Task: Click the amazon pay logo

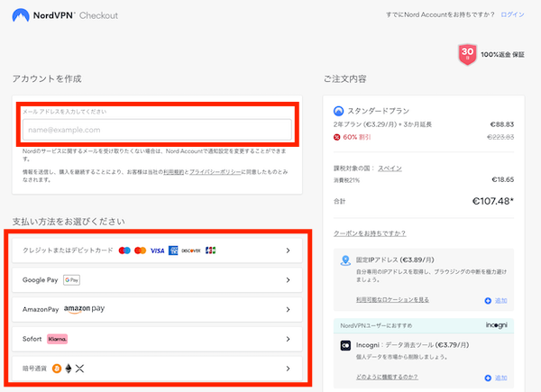Action: (84, 309)
